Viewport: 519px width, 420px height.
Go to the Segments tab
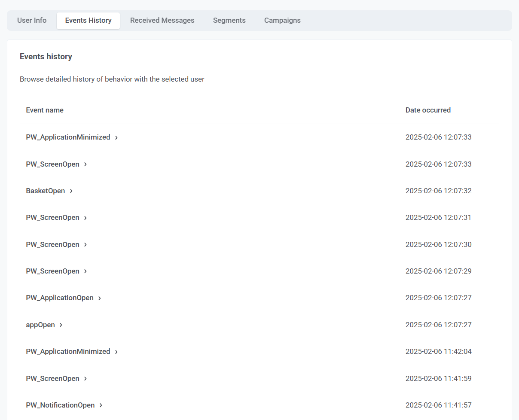tap(229, 21)
